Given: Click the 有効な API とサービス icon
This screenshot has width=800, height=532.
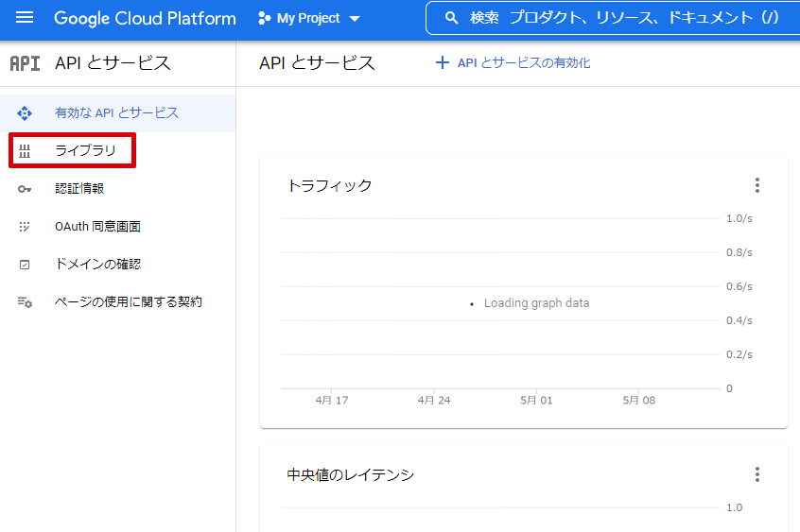Looking at the screenshot, I should point(25,112).
